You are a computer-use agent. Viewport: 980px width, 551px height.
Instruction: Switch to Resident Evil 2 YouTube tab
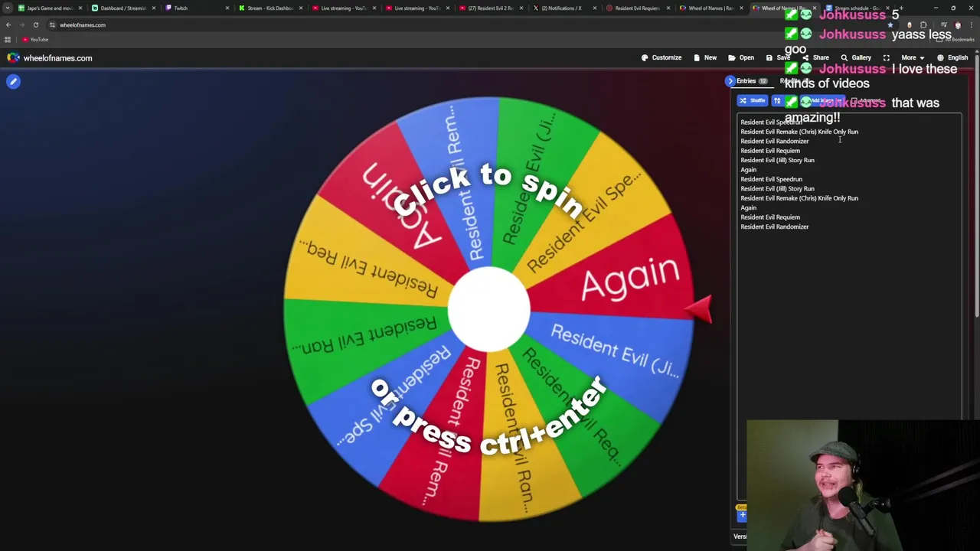pyautogui.click(x=490, y=8)
